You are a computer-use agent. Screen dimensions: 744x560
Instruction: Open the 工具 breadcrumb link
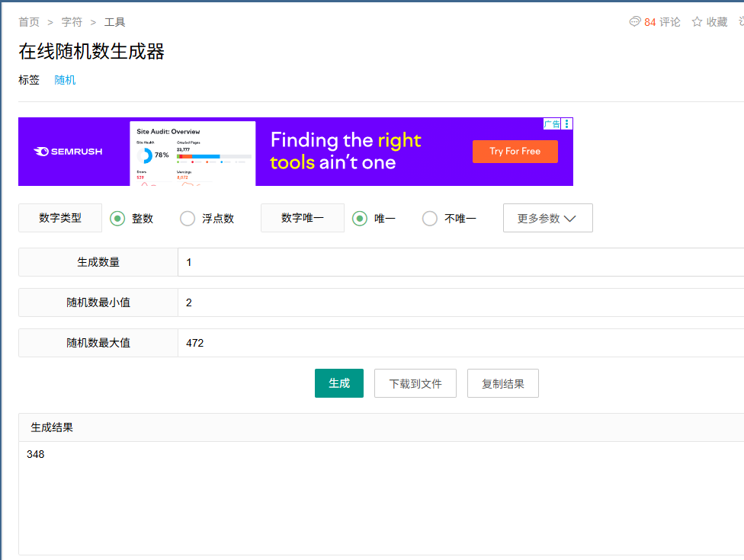[x=114, y=22]
